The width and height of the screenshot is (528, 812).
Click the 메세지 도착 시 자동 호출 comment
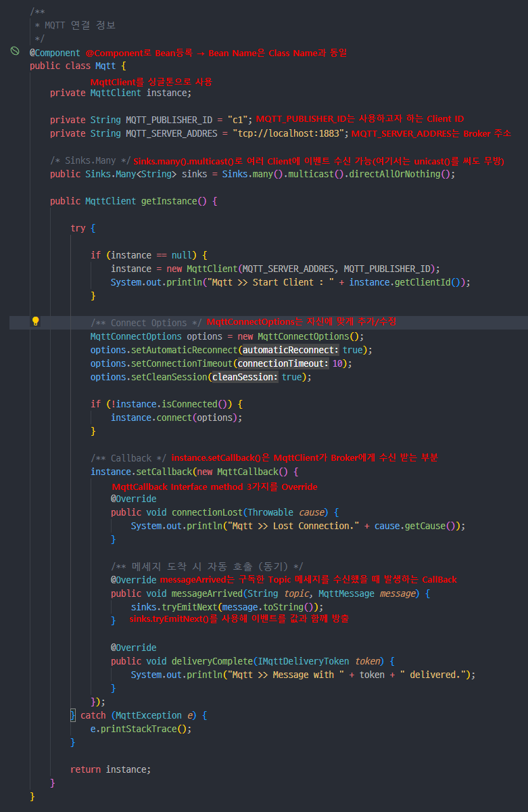(207, 566)
